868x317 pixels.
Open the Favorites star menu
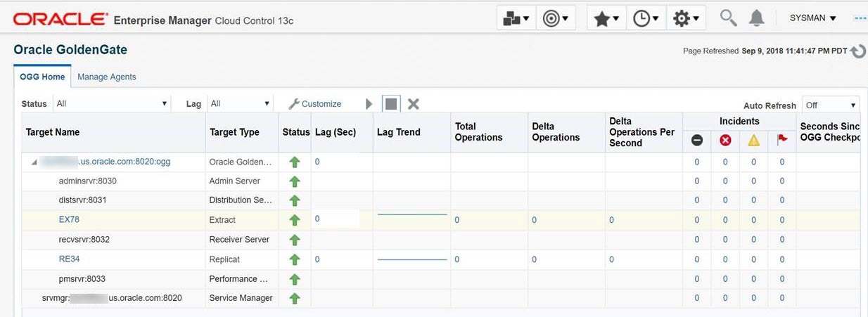pyautogui.click(x=606, y=18)
